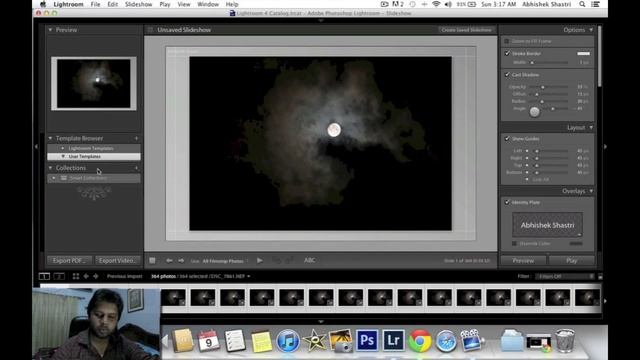Switch to main window display icon 1
Screen dimensions: 640x360
click(44, 276)
